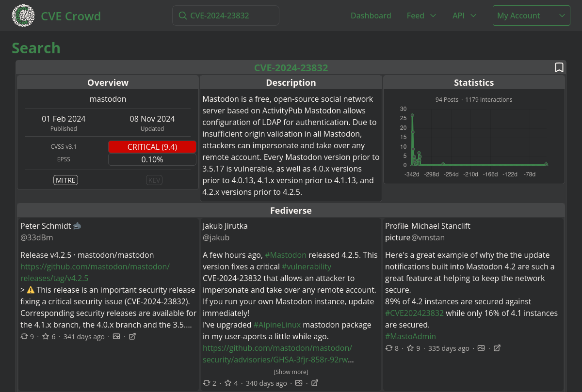Expand the API dropdown menu

point(464,16)
